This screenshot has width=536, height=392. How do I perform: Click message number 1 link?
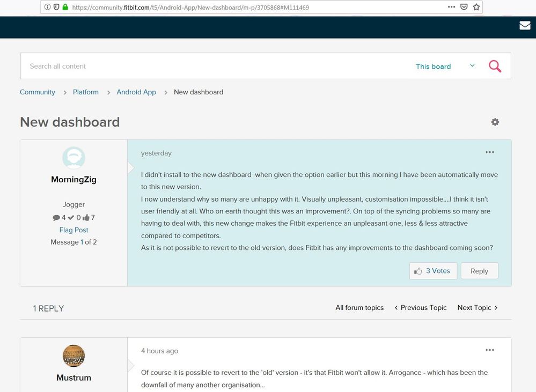coord(82,242)
